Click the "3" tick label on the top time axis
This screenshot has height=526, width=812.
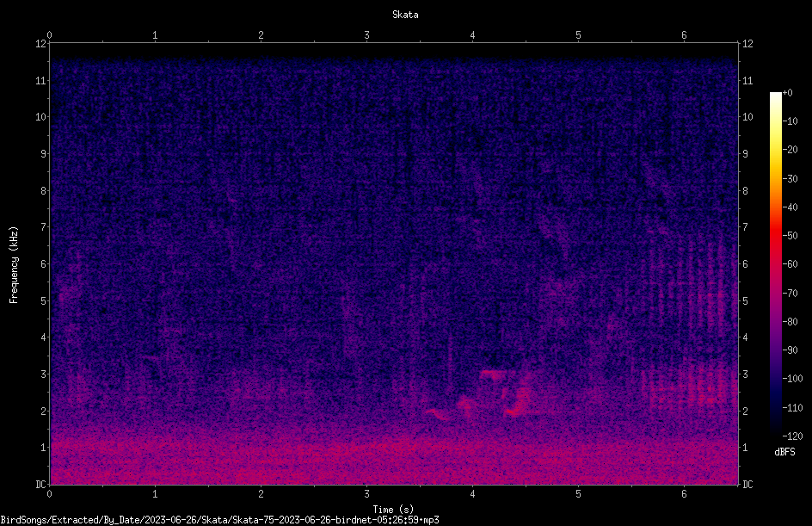pos(366,35)
